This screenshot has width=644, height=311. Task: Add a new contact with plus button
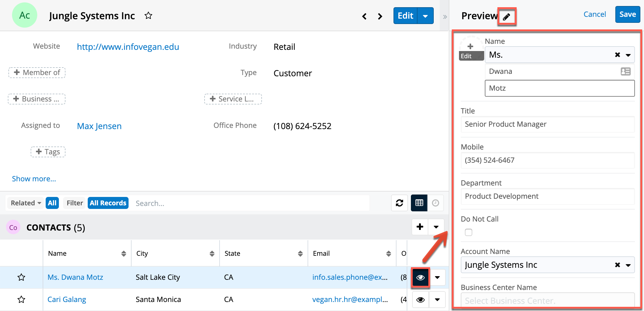pyautogui.click(x=420, y=227)
